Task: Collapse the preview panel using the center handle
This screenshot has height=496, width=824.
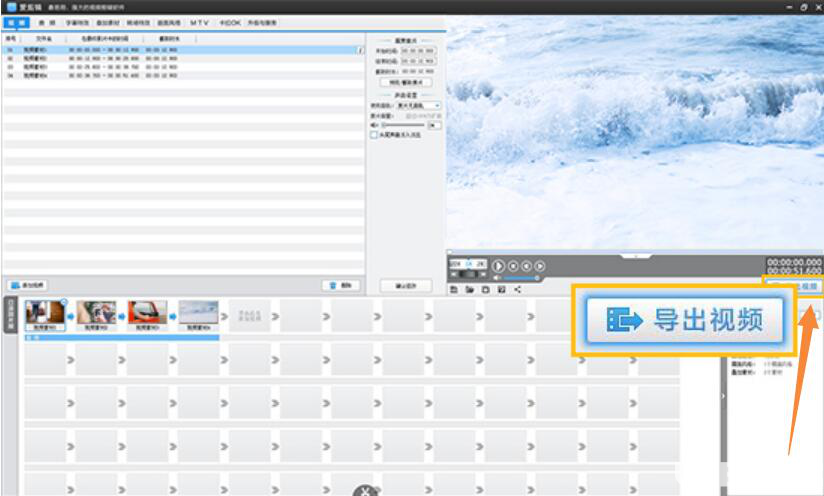Action: click(635, 256)
